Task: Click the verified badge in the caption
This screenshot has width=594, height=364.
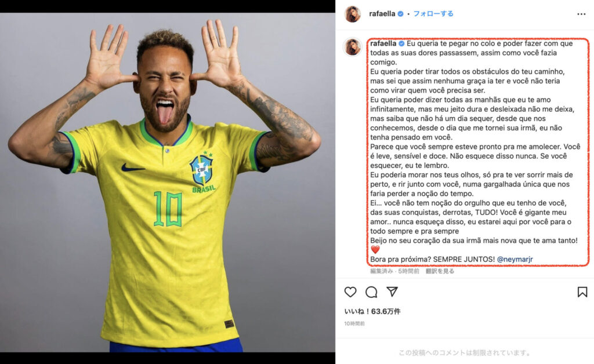Action: (401, 43)
